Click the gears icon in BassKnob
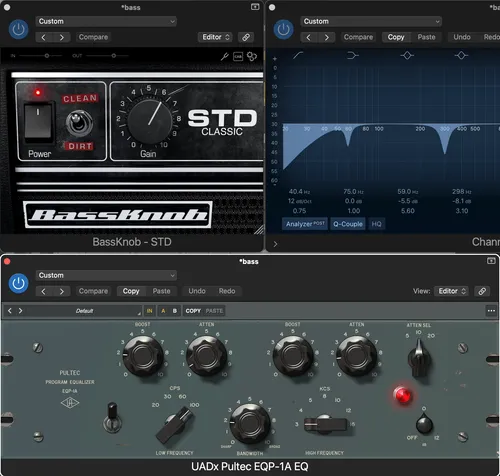Viewport: 500px width, 476px height. coord(252,56)
